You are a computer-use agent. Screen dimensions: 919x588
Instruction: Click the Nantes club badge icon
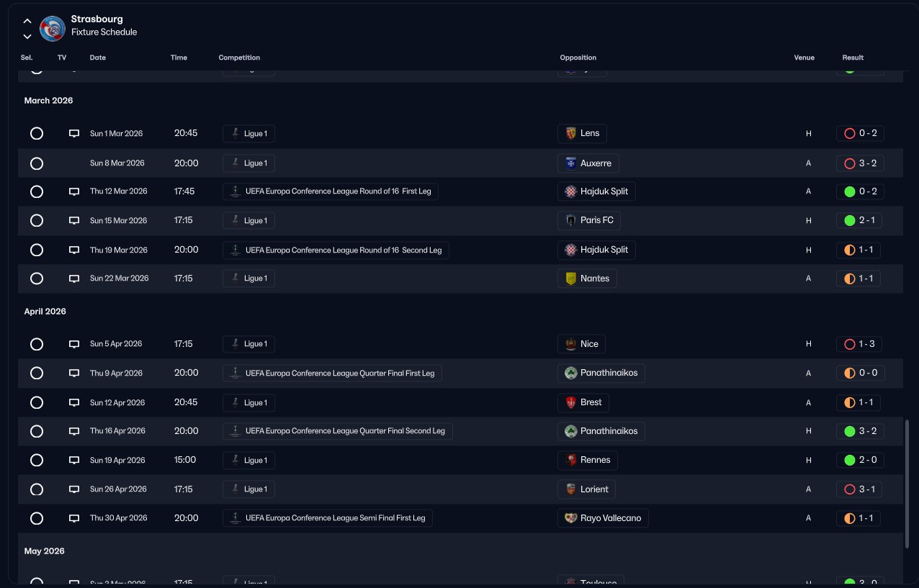tap(571, 279)
